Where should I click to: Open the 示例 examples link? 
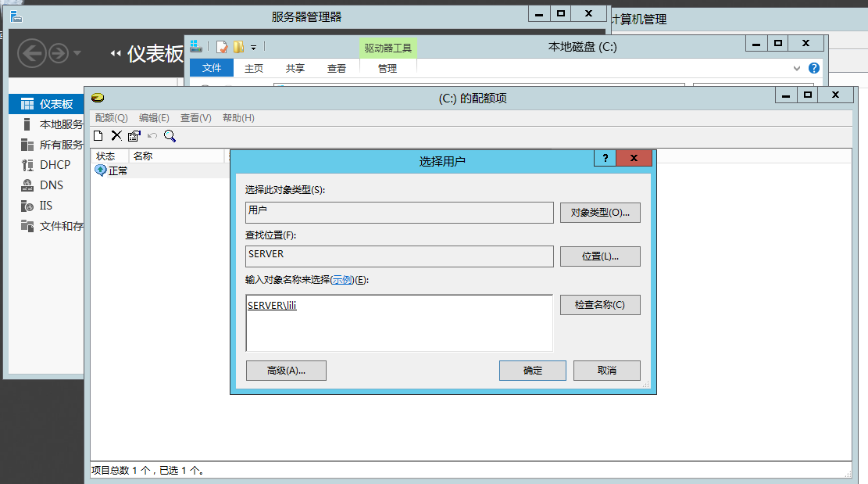coord(342,280)
